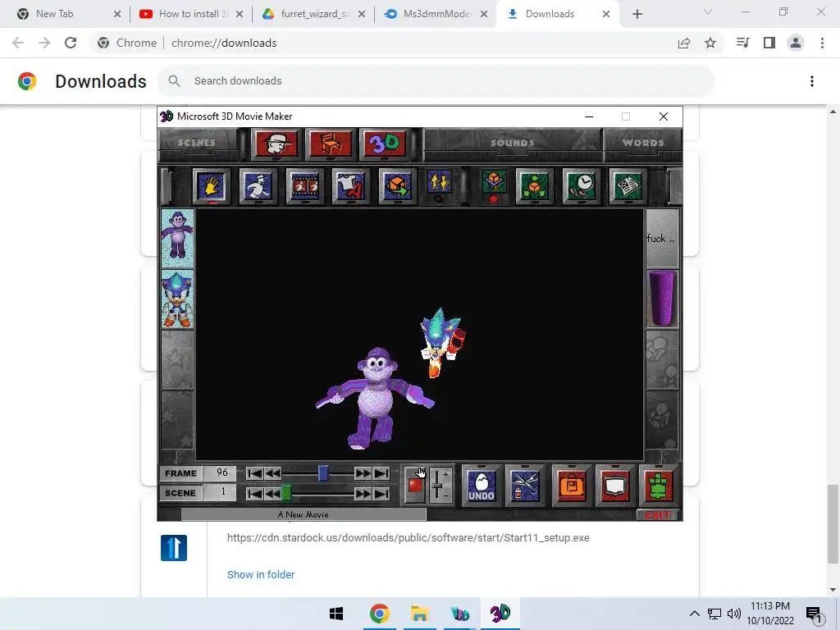Jump to first scene button

tap(254, 493)
